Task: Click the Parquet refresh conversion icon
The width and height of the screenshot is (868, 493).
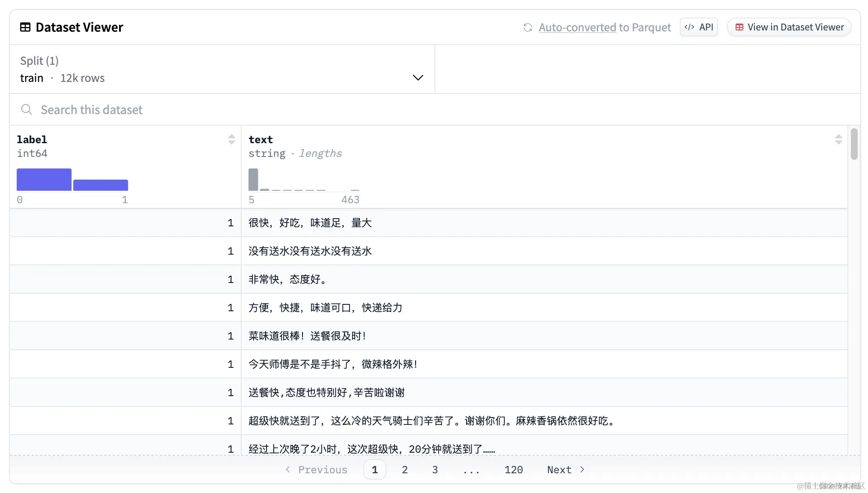Action: point(528,27)
